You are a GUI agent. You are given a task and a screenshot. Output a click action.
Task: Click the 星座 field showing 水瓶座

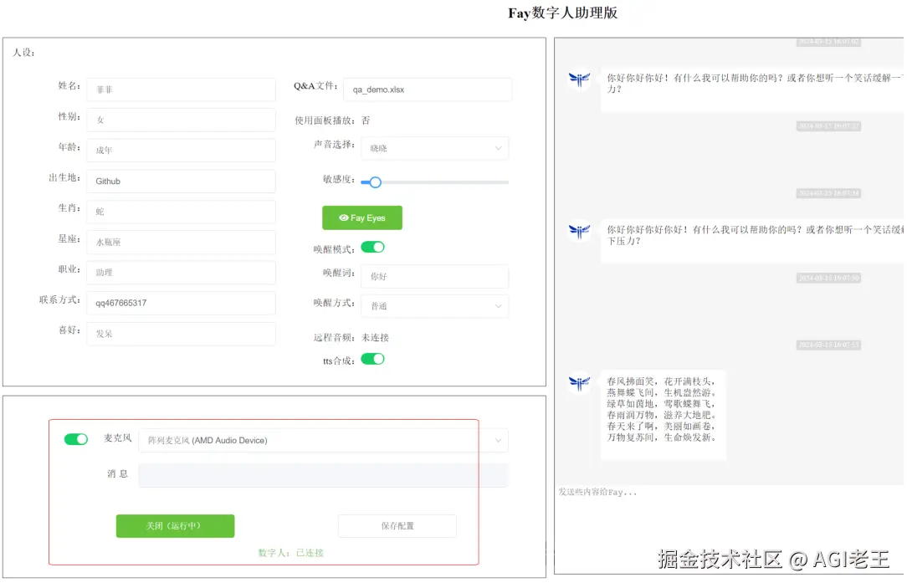(181, 243)
